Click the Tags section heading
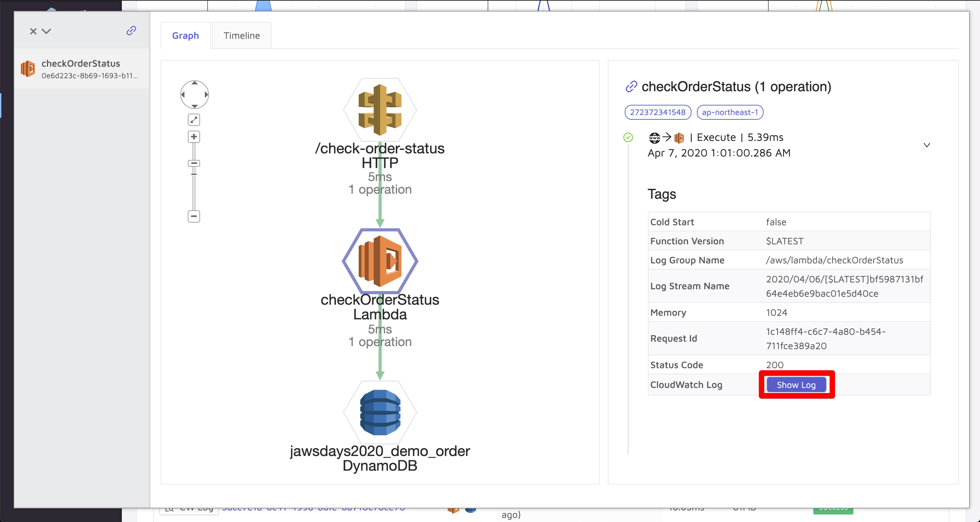 [661, 194]
